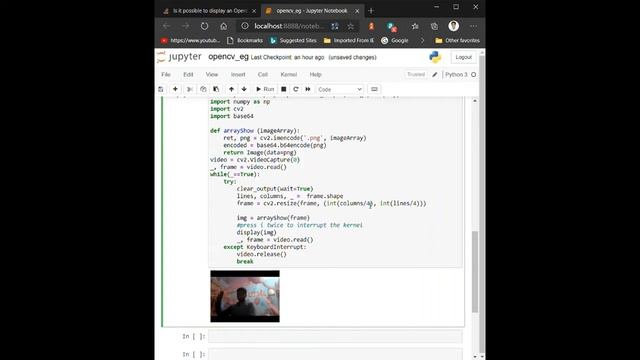Move the selected cell up
Screen dimensions: 640x360
tap(231, 89)
